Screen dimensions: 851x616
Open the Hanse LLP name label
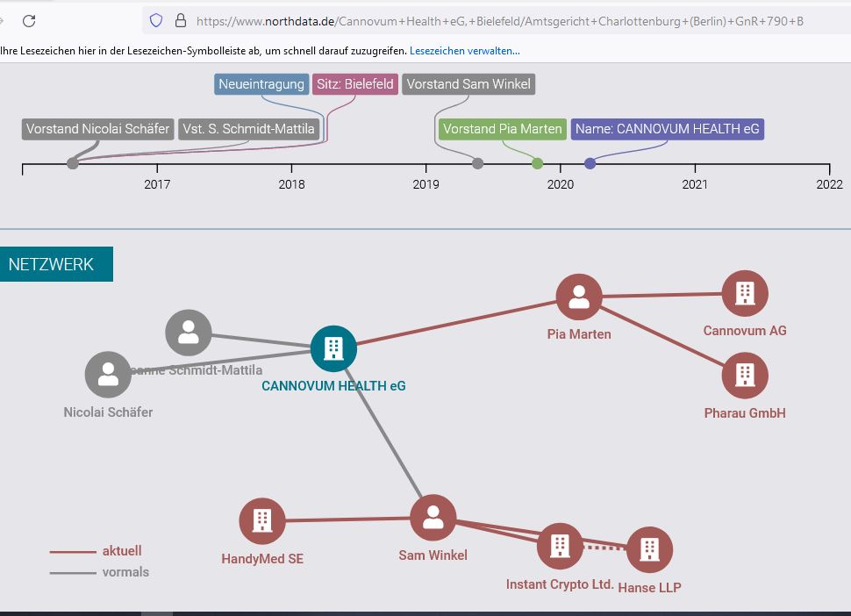tap(649, 588)
